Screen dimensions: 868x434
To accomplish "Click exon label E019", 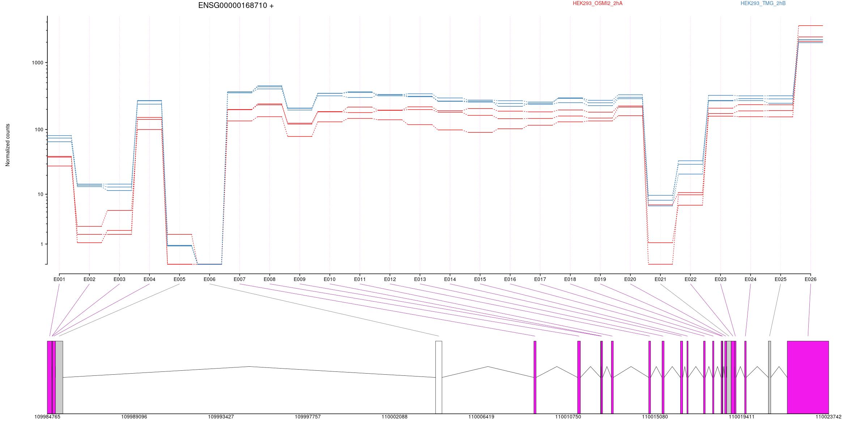I will coord(600,279).
